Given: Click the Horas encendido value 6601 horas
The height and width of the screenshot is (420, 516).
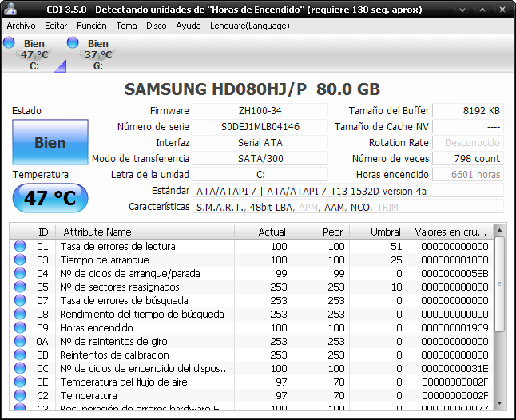Looking at the screenshot, I should [467, 174].
